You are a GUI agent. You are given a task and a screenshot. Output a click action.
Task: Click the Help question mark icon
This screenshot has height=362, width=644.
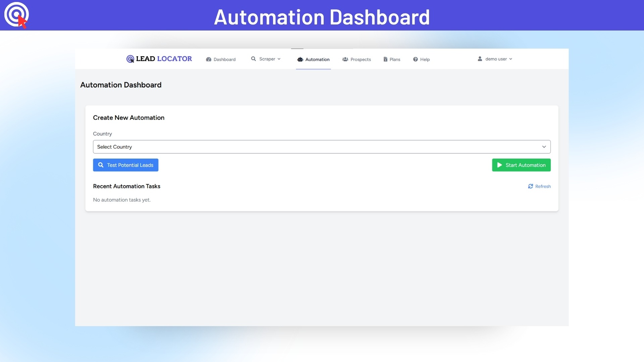(415, 59)
